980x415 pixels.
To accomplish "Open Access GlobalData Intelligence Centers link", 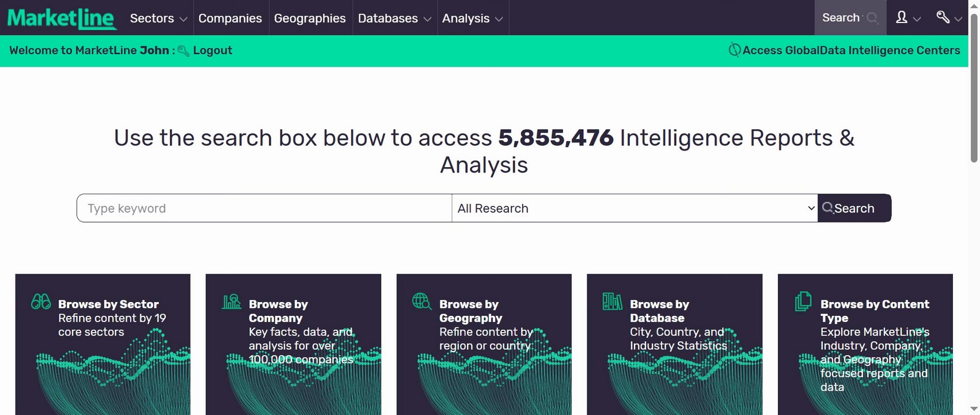I will pyautogui.click(x=851, y=50).
